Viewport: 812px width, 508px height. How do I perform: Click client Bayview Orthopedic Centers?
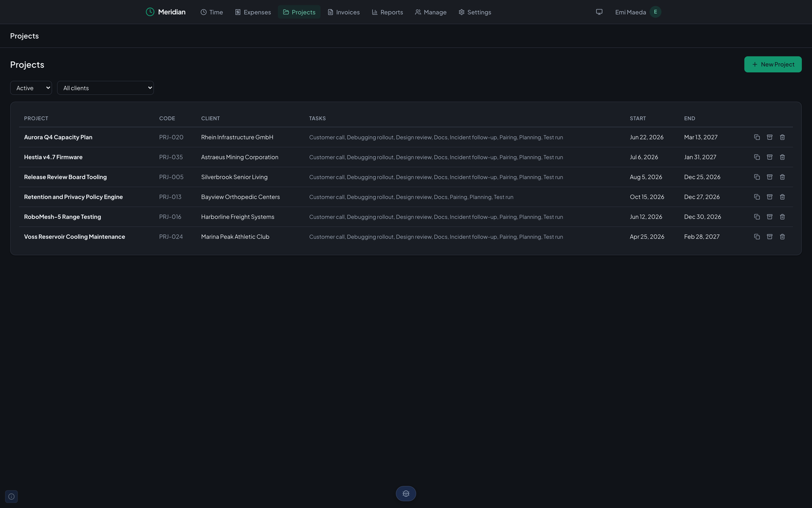(x=241, y=197)
